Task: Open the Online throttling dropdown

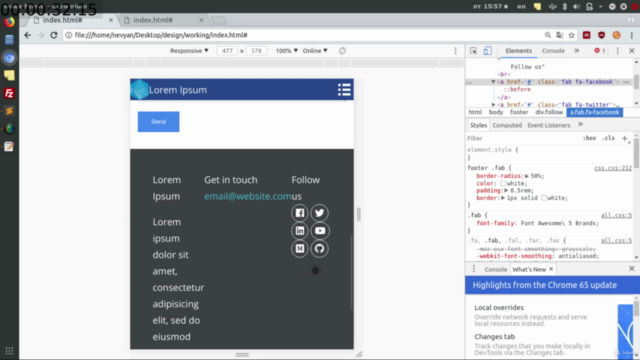Action: click(315, 51)
